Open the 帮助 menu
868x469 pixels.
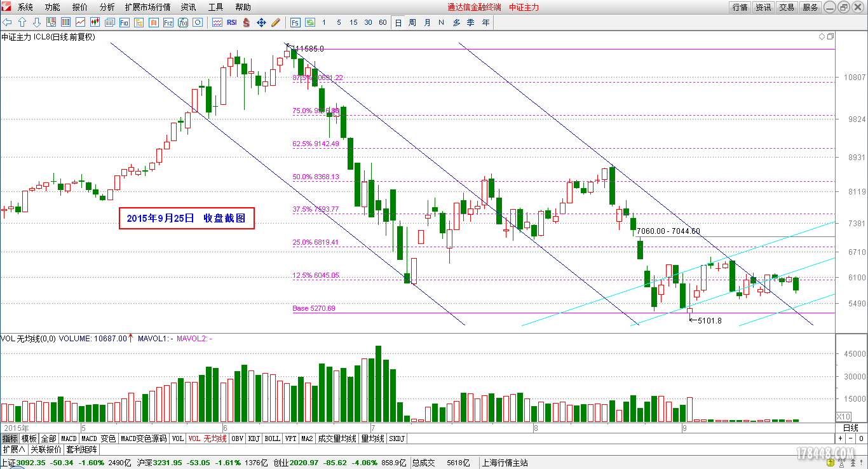[x=243, y=7]
